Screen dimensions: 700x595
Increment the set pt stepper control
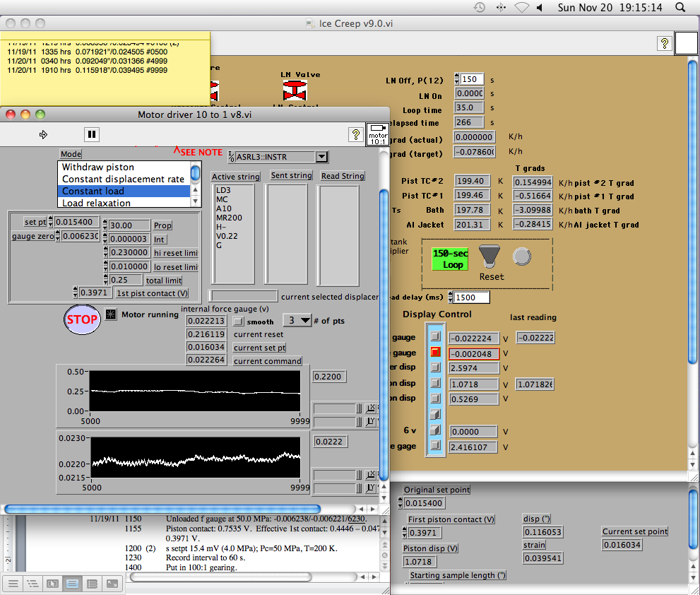coord(51,219)
